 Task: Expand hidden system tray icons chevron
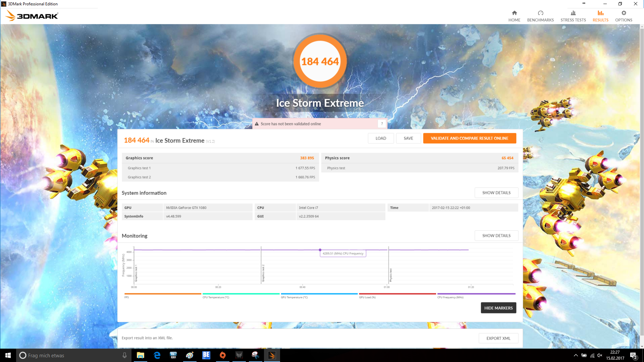coord(576,355)
